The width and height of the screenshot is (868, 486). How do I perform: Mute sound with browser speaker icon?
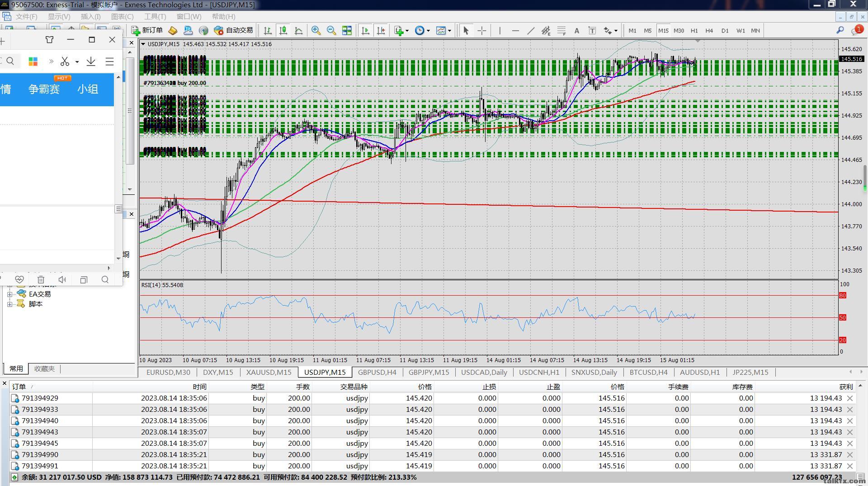coord(62,279)
